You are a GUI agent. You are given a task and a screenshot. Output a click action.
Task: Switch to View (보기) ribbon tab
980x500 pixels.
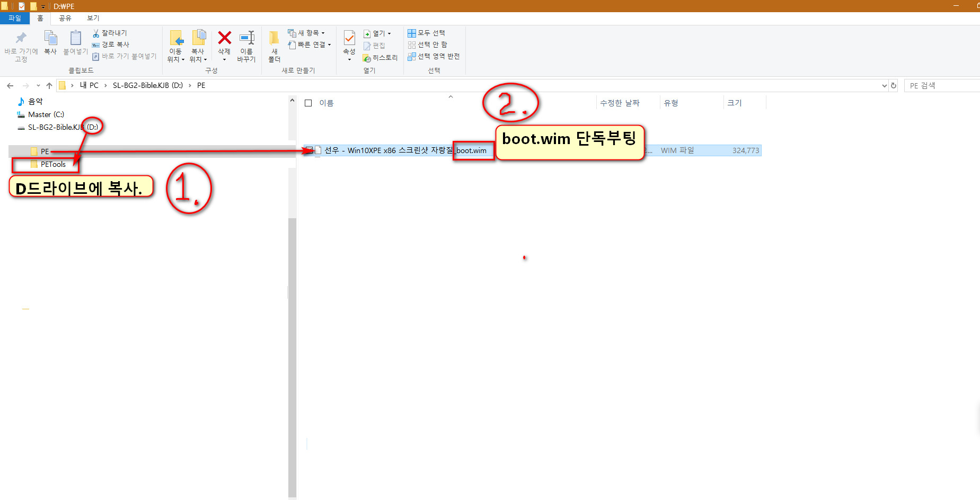click(x=93, y=18)
